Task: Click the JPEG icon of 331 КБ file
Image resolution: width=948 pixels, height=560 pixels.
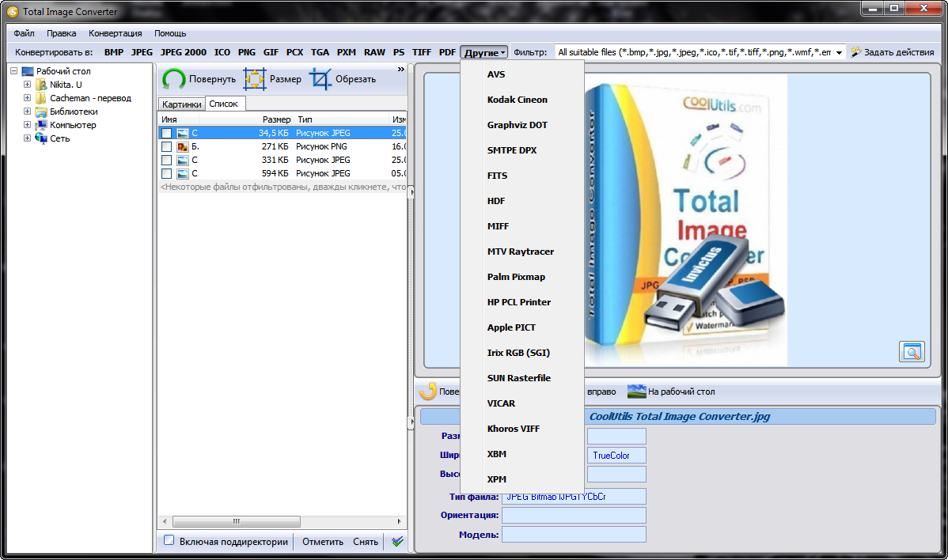Action: point(183,160)
